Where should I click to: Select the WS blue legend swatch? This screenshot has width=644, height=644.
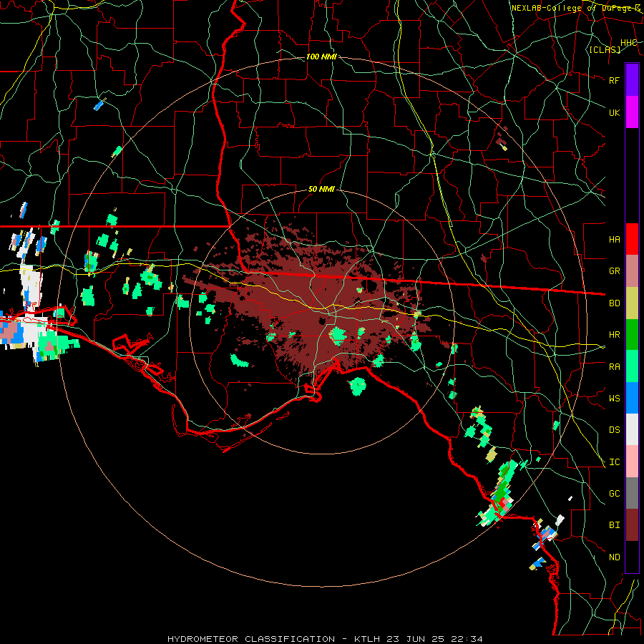(632, 398)
